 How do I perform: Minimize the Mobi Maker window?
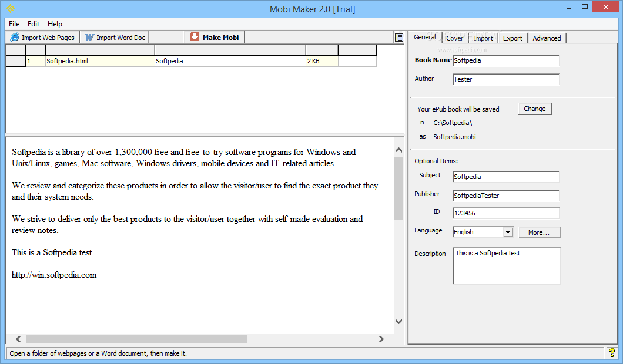point(569,7)
